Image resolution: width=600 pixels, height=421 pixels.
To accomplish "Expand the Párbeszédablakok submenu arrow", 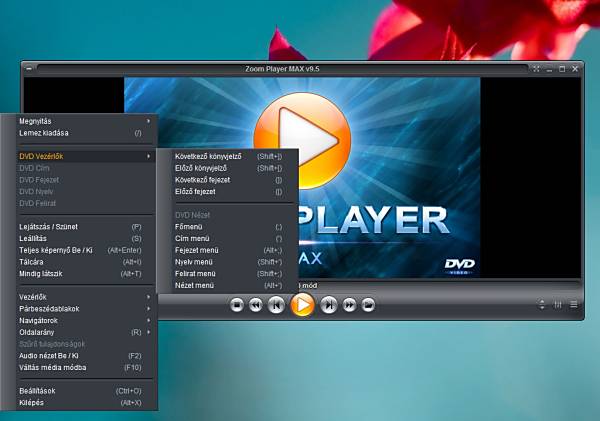I will click(148, 308).
